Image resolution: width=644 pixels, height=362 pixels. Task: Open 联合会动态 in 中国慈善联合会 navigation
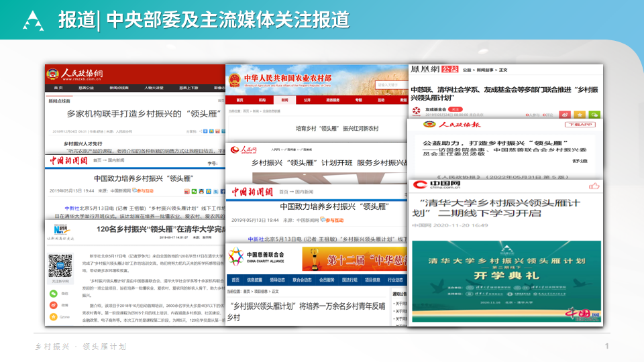click(x=302, y=280)
